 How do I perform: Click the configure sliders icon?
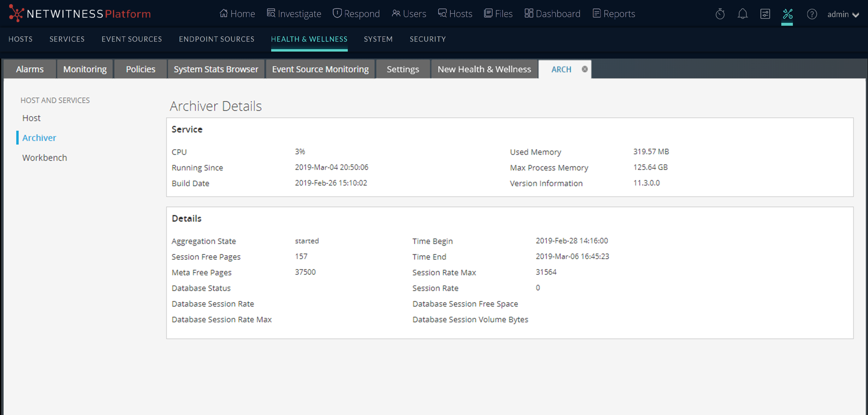(x=765, y=14)
